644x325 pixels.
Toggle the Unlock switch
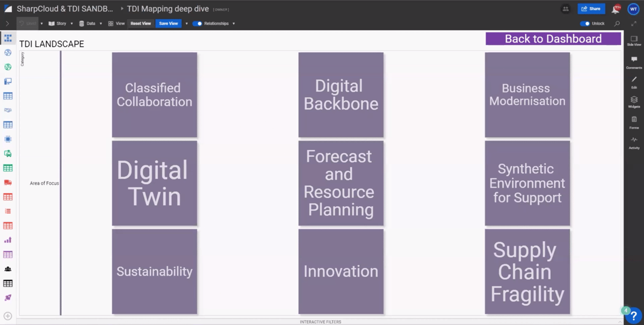(585, 24)
